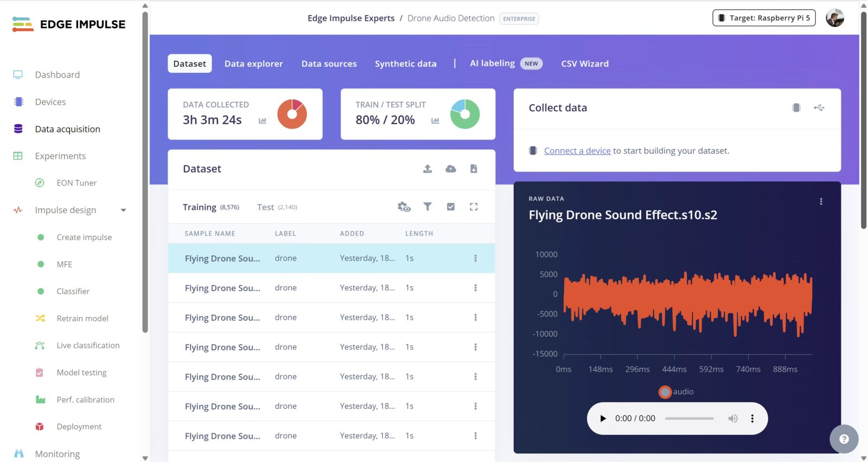
Task: Open Model testing page
Action: (81, 372)
